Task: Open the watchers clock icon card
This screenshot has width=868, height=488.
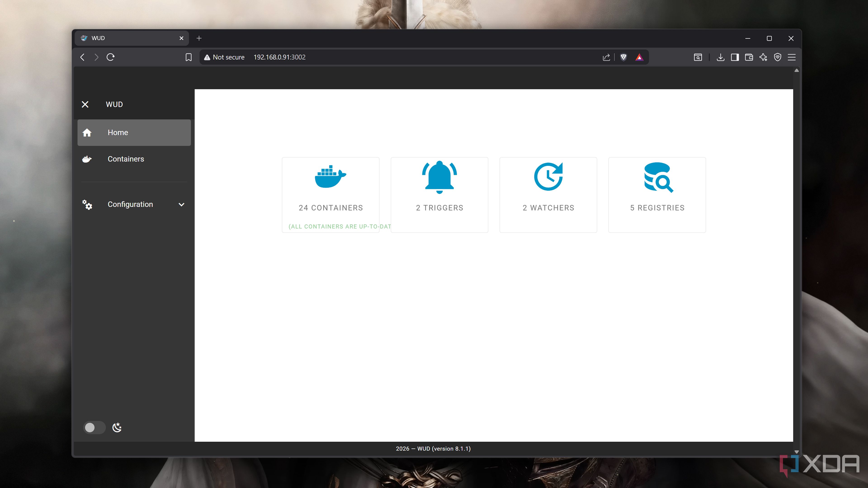Action: click(548, 176)
